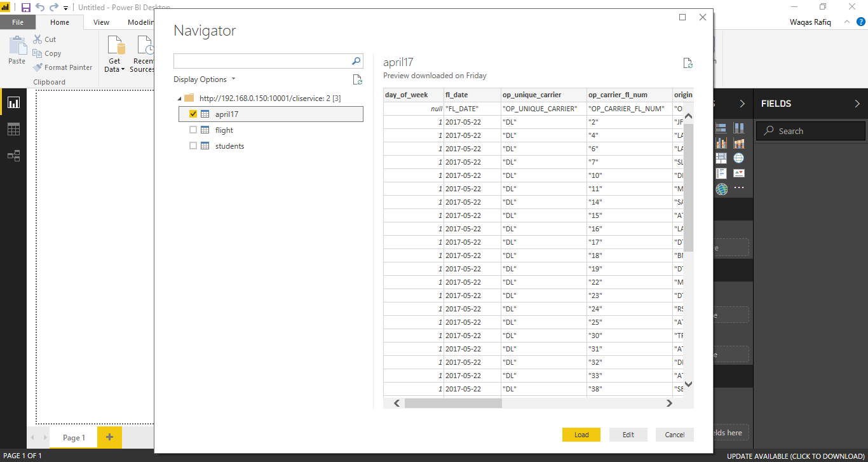The image size is (868, 462).
Task: Click preview scroll down arrow
Action: coord(688,384)
